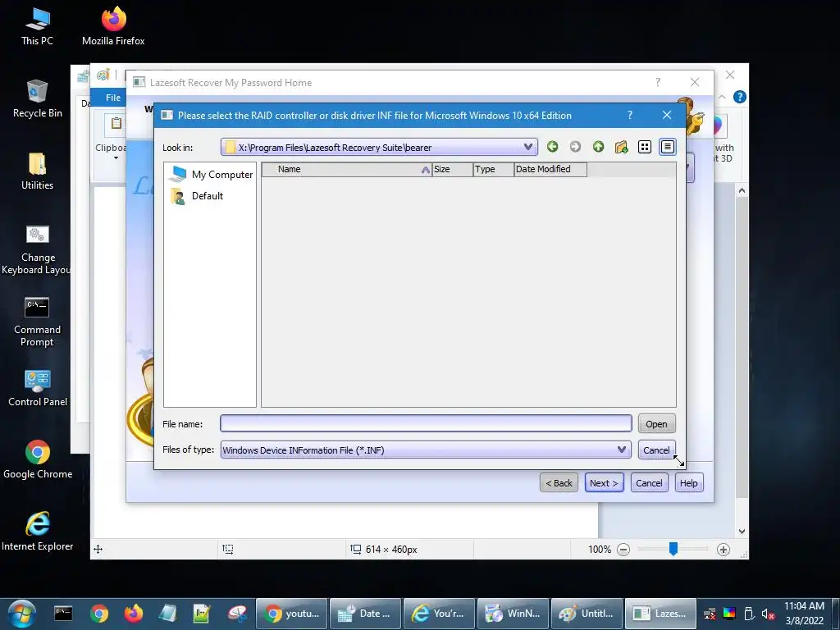Open Help in the Lazesoft wizard
This screenshot has width=840, height=630.
tap(688, 482)
